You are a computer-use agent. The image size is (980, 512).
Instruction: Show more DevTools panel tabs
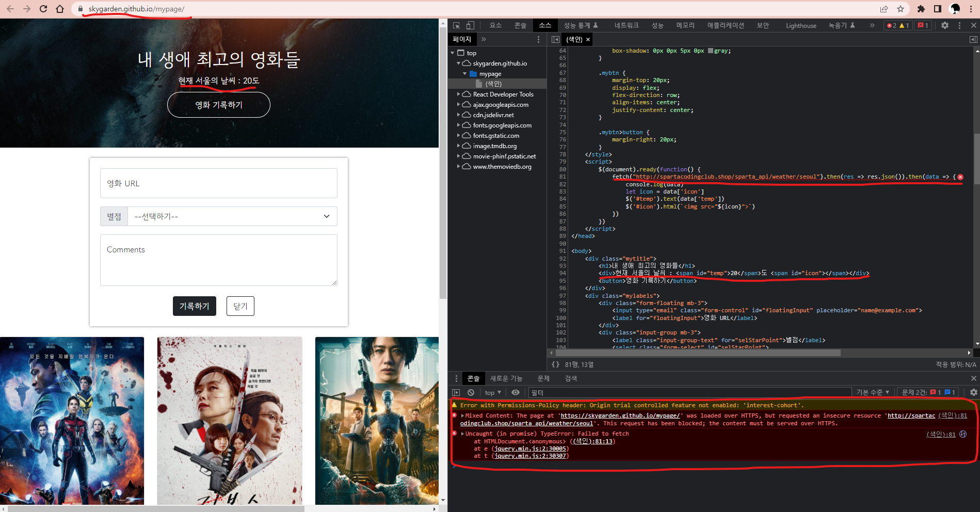(x=872, y=25)
